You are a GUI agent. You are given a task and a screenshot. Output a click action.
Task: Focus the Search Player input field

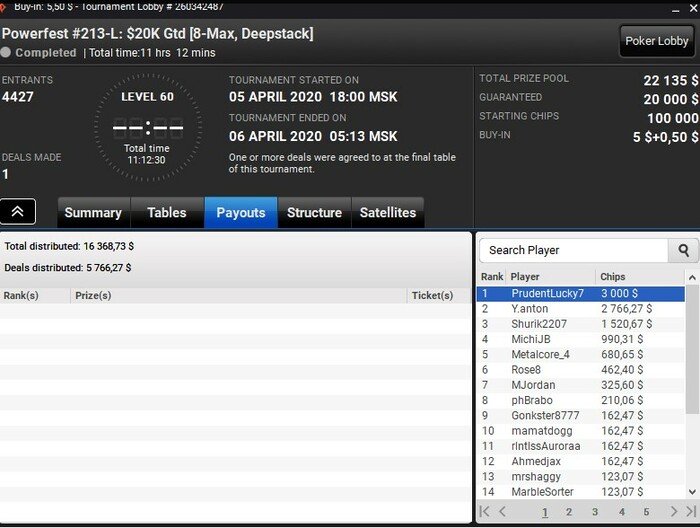(574, 250)
